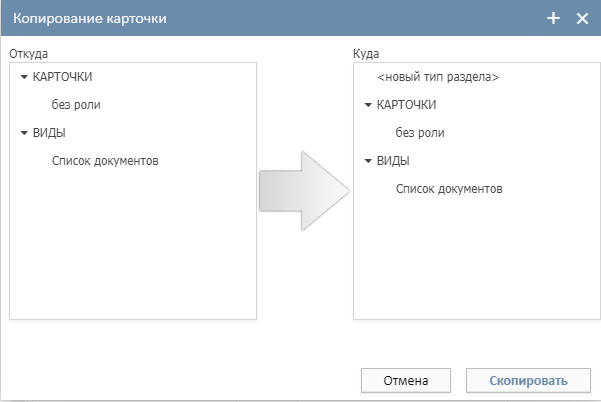Select 'без роли' in the Куда list
This screenshot has height=402, width=601.
coord(420,132)
